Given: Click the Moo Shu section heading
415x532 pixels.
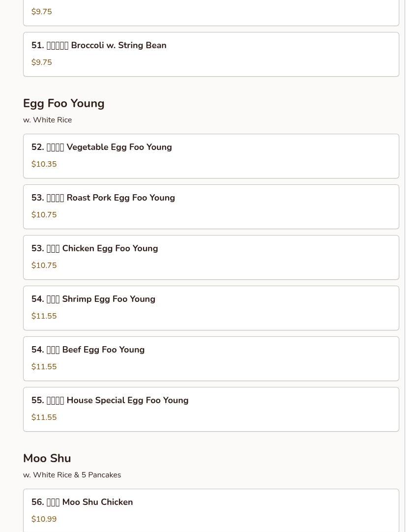Looking at the screenshot, I should pos(47,459).
